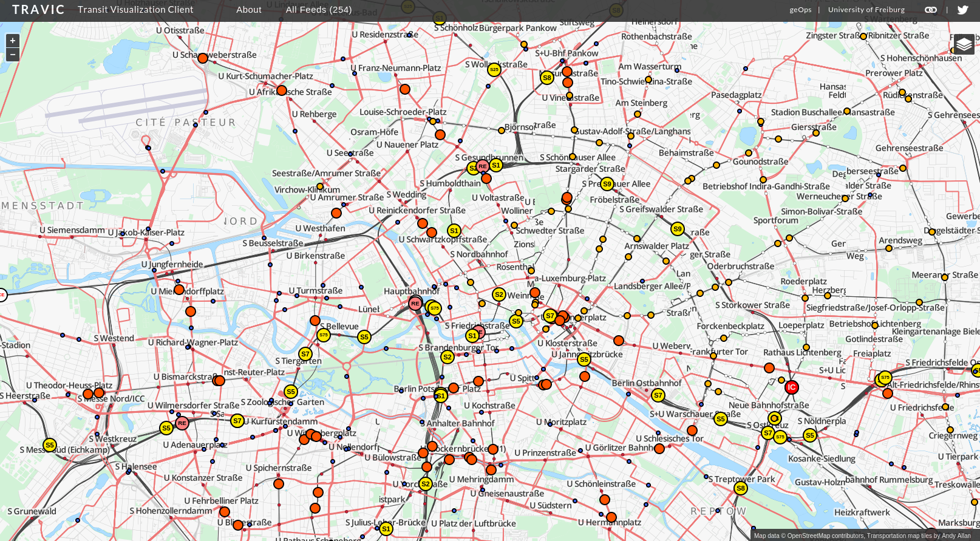Zoom in on the map
Viewport: 980px width, 541px height.
click(13, 41)
